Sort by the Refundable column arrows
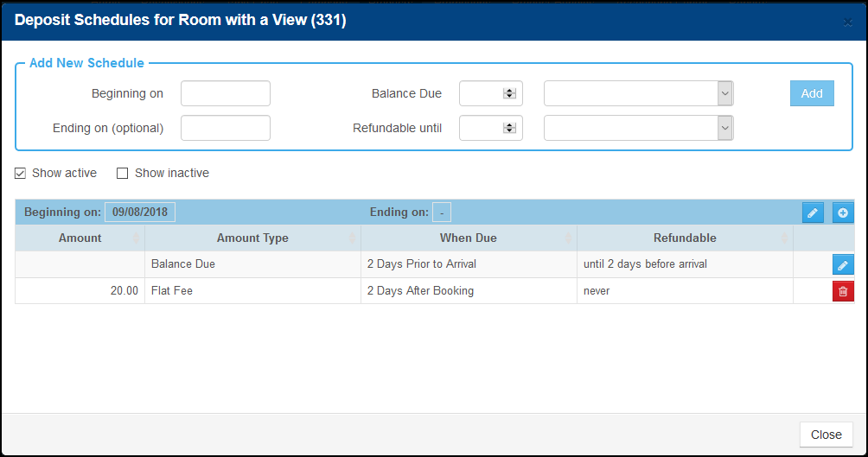 coord(784,238)
